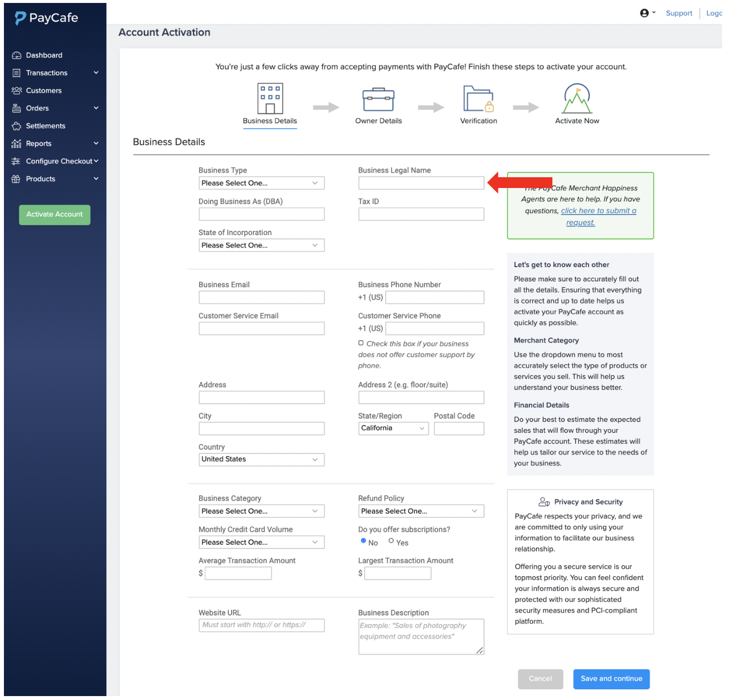Click the Customer Service Phone field
Screen dimensions: 729x700
click(435, 328)
